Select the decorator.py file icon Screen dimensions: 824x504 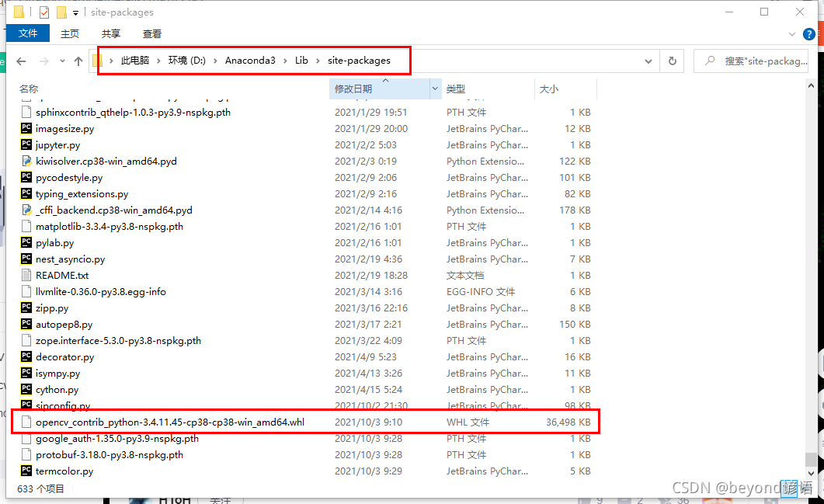tap(26, 356)
